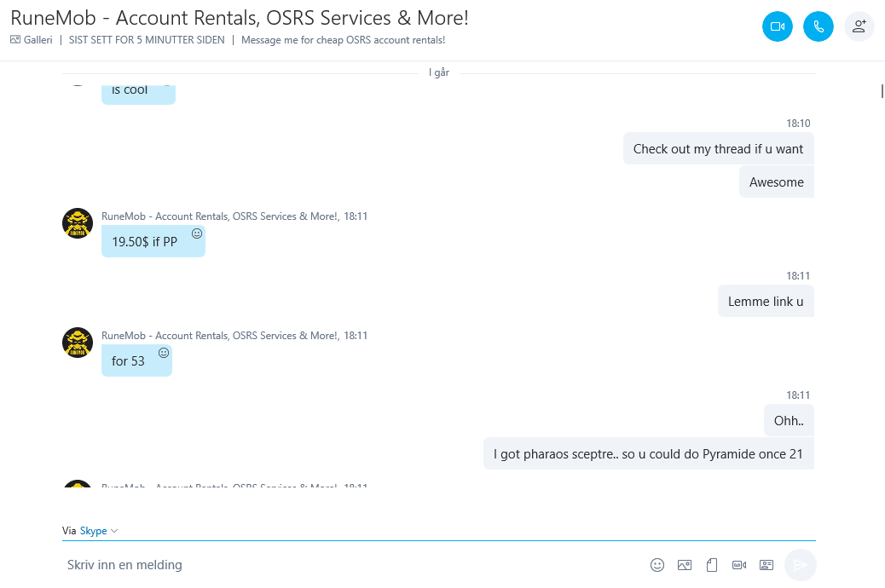This screenshot has height=588, width=885.
Task: Click the '19.50$ if PP' message text
Action: pyautogui.click(x=144, y=241)
